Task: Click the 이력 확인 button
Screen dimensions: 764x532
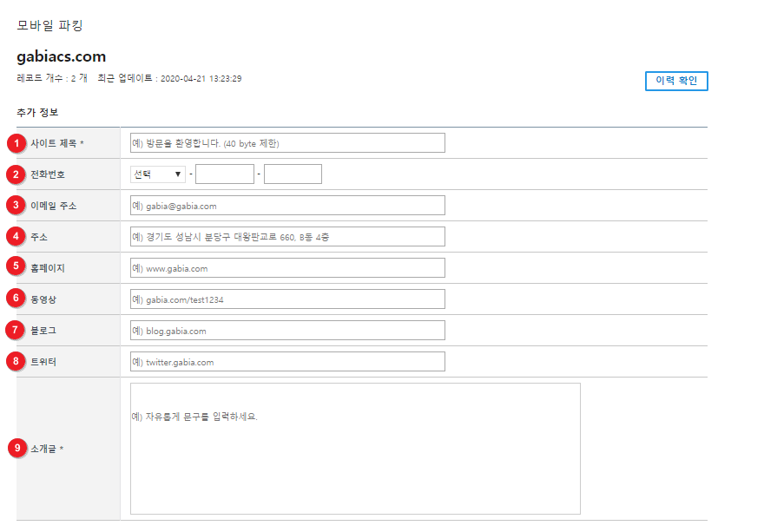Action: (676, 81)
